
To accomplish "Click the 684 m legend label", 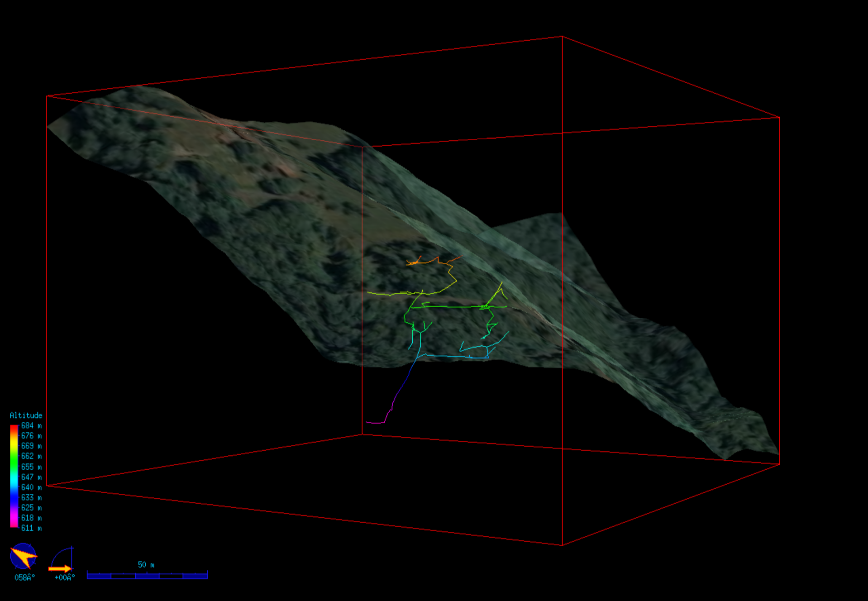I will (x=31, y=426).
